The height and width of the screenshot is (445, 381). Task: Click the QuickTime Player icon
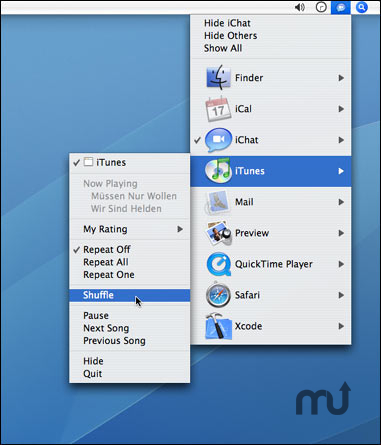(x=219, y=264)
